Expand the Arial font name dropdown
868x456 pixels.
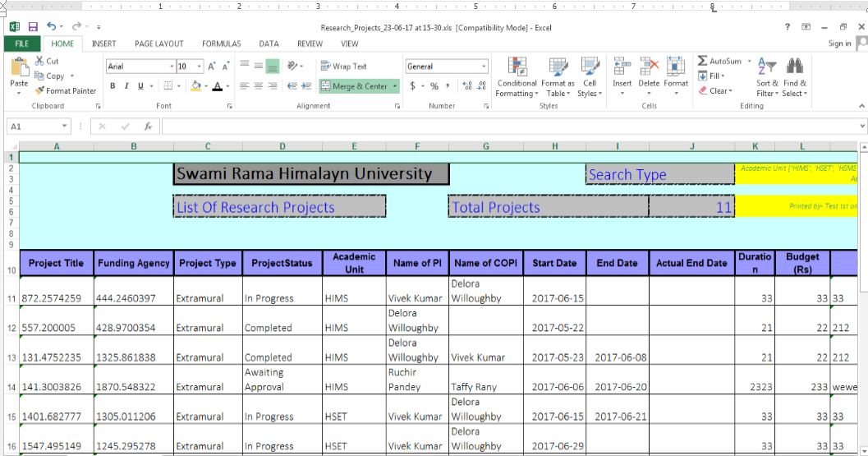(171, 67)
